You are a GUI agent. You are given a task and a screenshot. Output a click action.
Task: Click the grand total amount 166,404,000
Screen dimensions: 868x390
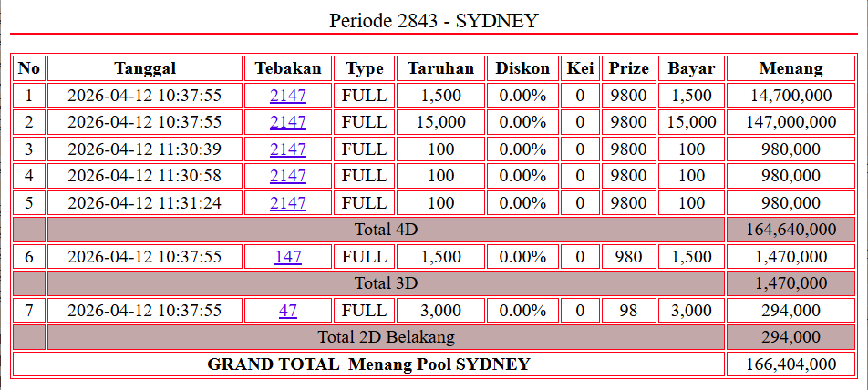790,364
